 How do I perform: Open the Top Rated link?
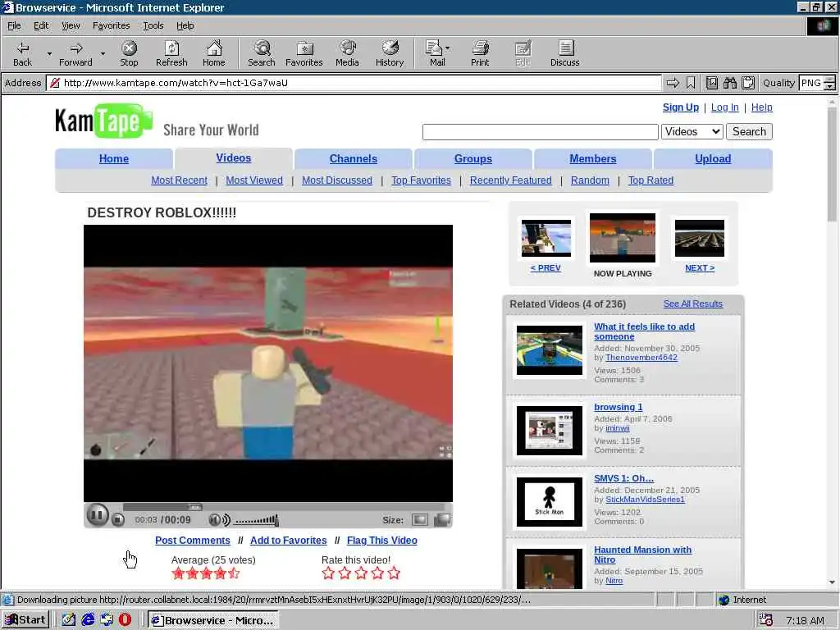pyautogui.click(x=651, y=180)
